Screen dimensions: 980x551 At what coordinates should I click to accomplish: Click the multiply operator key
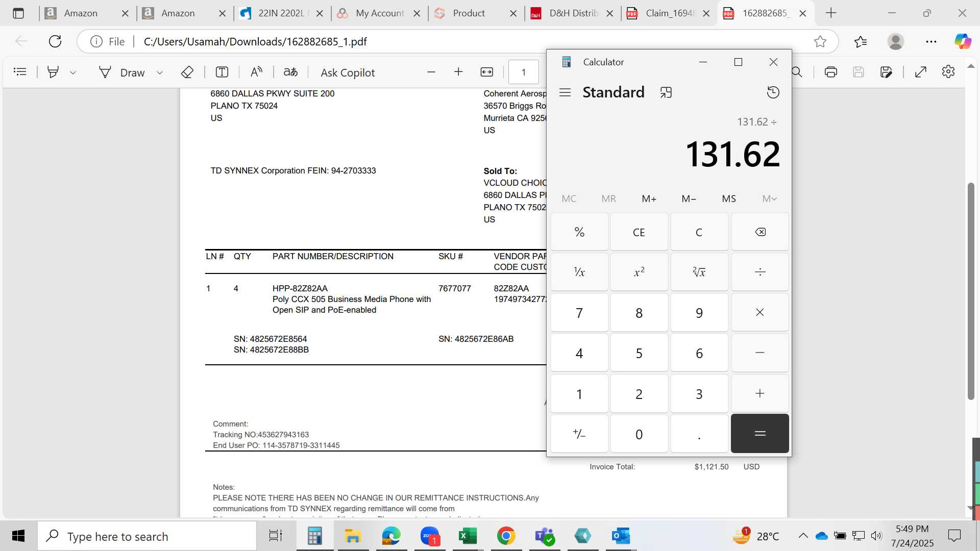[760, 312]
